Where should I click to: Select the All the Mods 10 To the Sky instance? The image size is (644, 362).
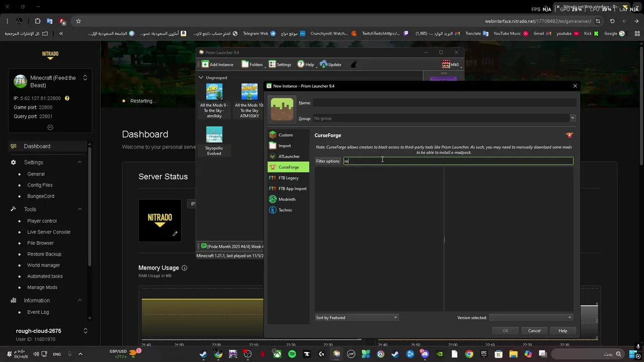250,101
